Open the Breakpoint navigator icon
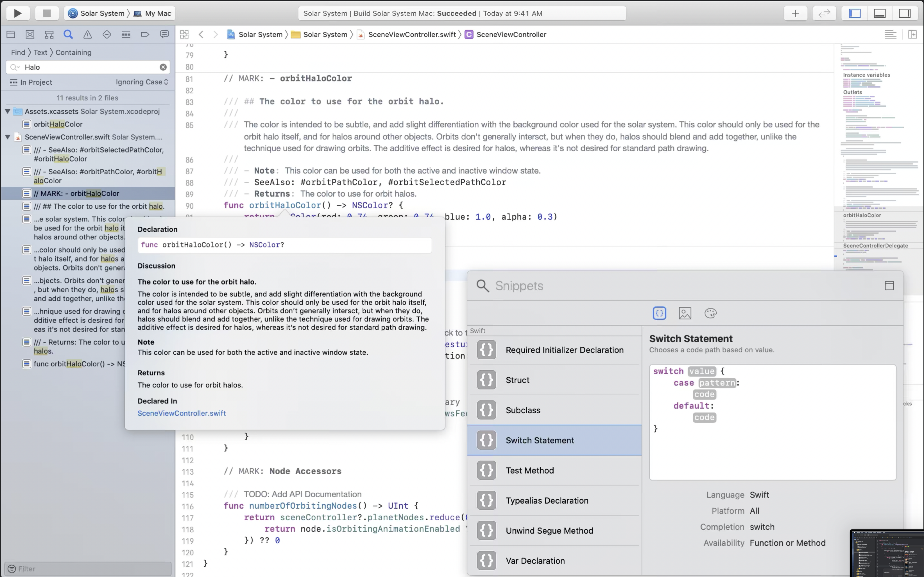This screenshot has width=924, height=577. tap(145, 35)
